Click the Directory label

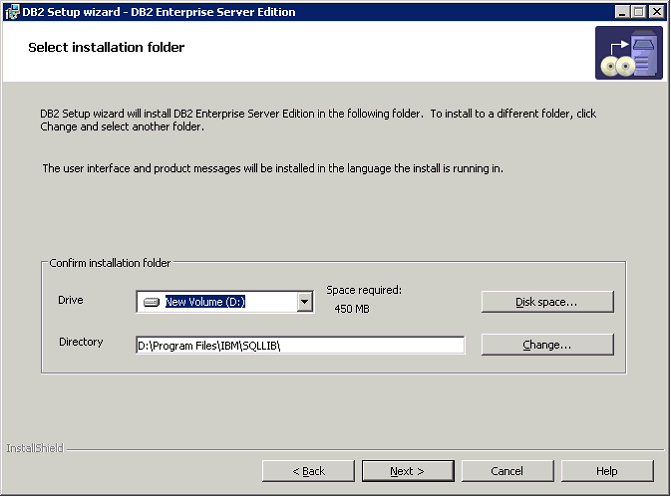(81, 342)
